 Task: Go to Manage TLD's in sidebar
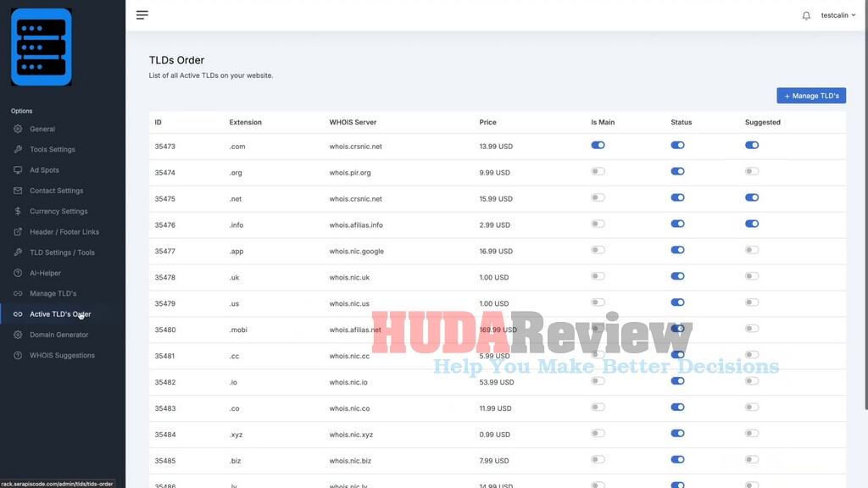point(53,293)
